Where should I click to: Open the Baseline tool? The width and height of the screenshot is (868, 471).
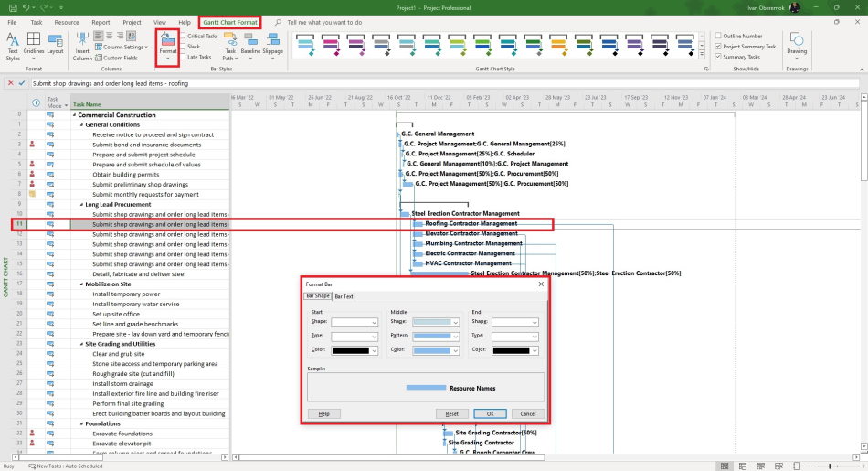coord(250,47)
